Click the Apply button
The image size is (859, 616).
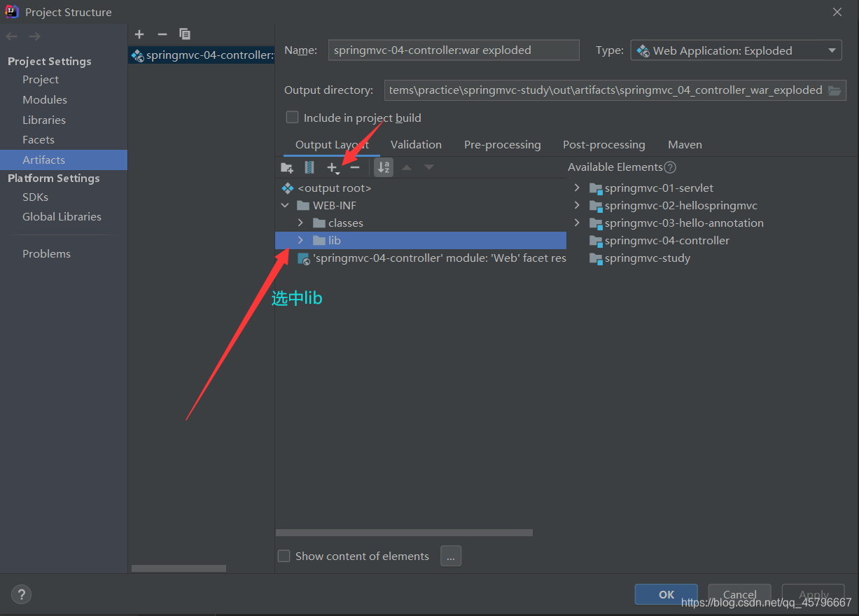813,594
